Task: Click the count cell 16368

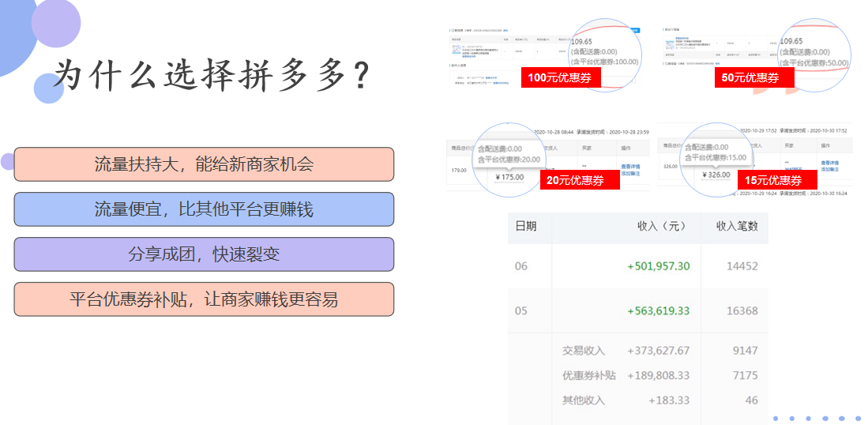Action: 742,311
